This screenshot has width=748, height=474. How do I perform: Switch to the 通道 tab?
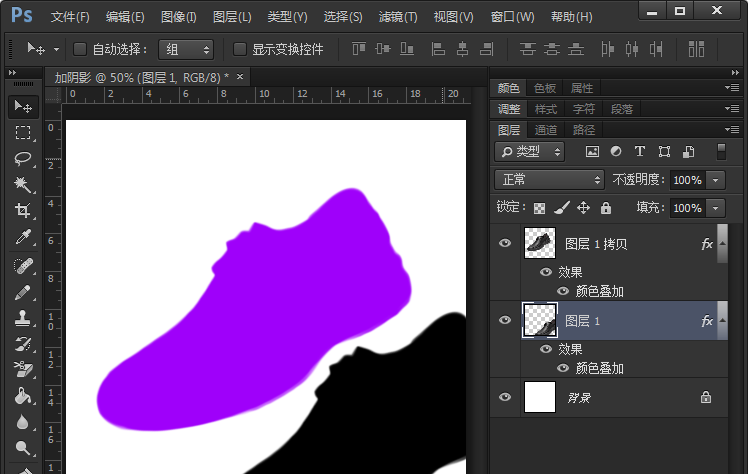546,130
